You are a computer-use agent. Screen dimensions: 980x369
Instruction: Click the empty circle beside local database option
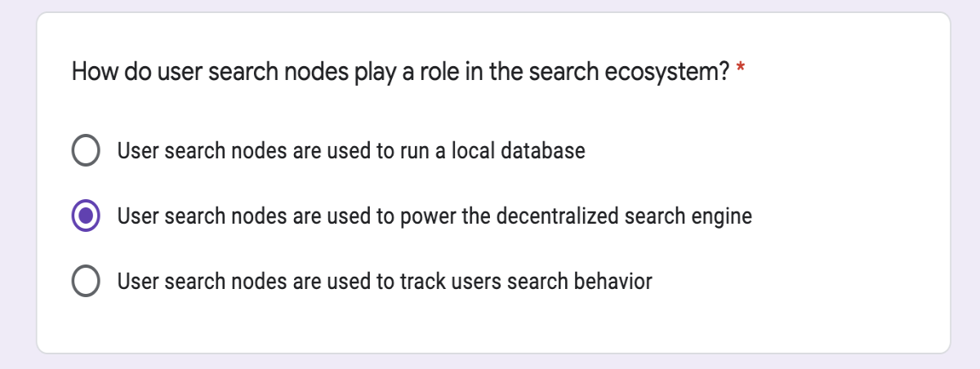coord(87,151)
